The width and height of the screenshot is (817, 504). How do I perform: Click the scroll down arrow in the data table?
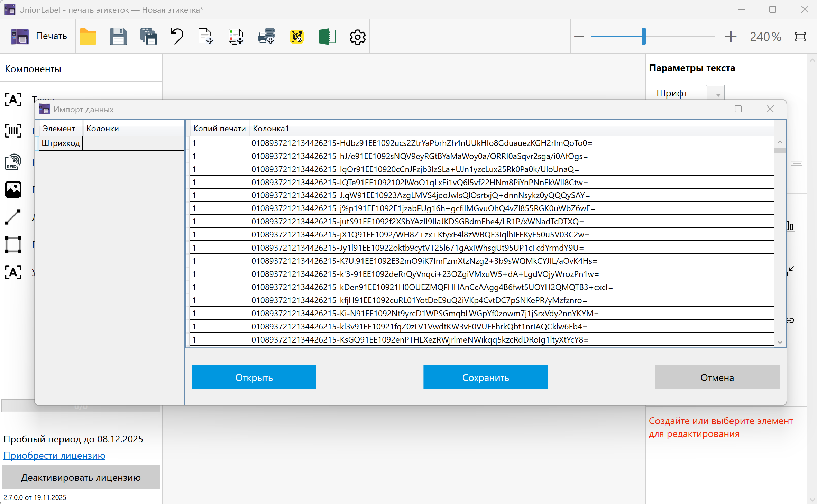[x=780, y=342]
